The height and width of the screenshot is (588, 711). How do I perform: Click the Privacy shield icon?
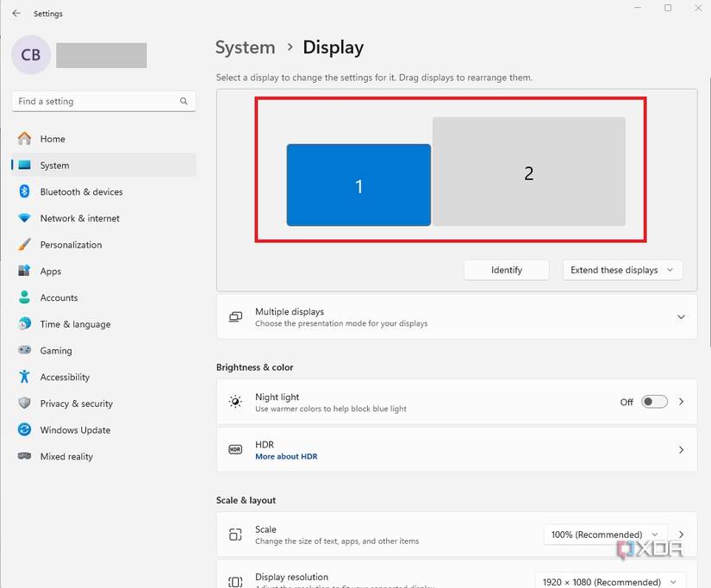(x=24, y=403)
